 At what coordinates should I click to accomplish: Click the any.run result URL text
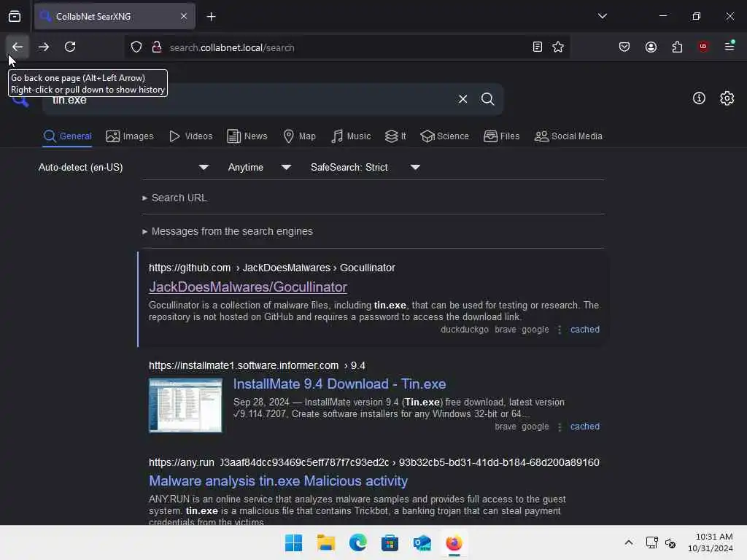coord(374,462)
